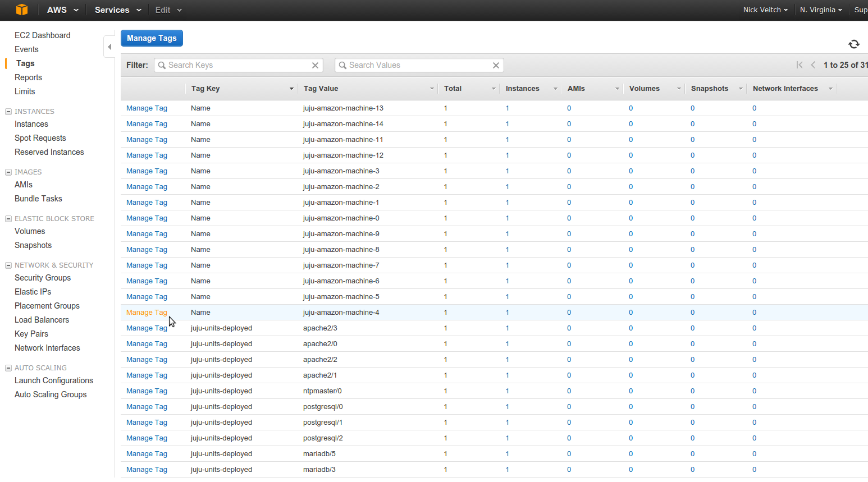Clear the Search Keys filter with X
Image resolution: width=868 pixels, height=482 pixels.
[316, 65]
